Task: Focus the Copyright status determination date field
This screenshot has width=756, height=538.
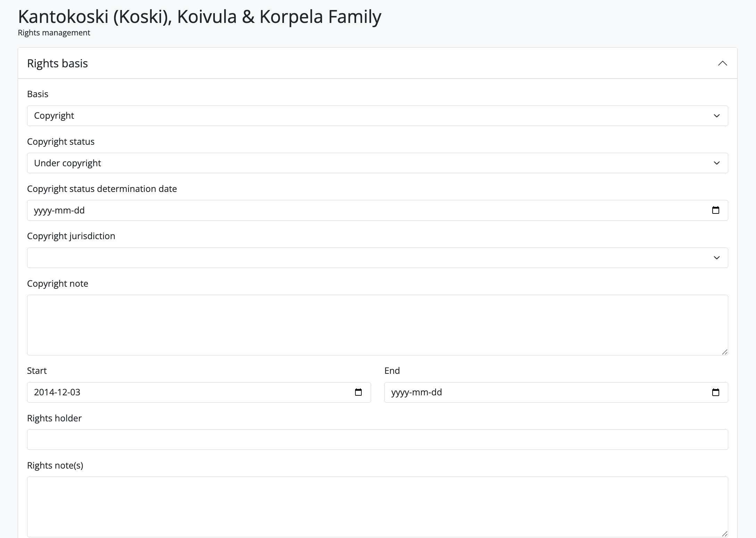Action: (347, 210)
